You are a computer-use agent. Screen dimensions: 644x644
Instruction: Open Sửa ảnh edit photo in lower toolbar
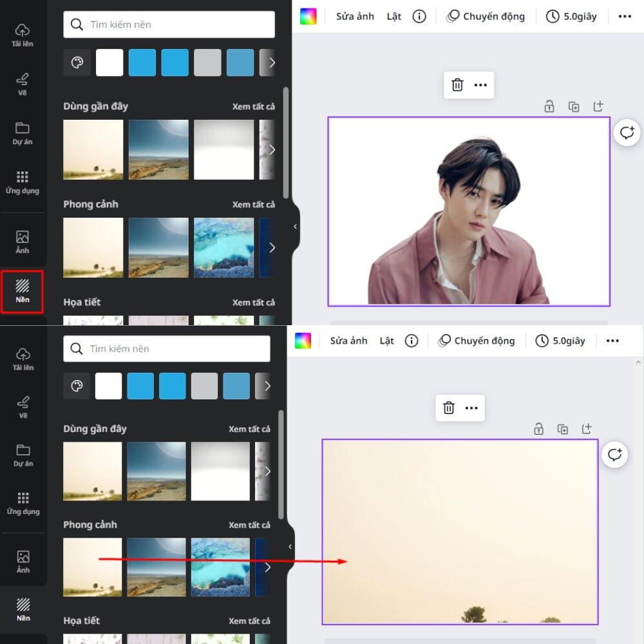coord(348,341)
